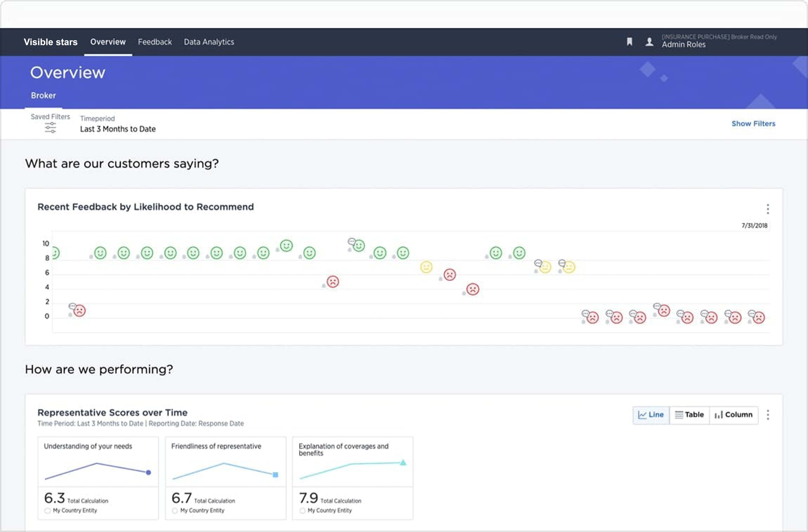This screenshot has height=532, width=808.
Task: Click the highest green smiley with comment bubble
Action: coord(358,245)
